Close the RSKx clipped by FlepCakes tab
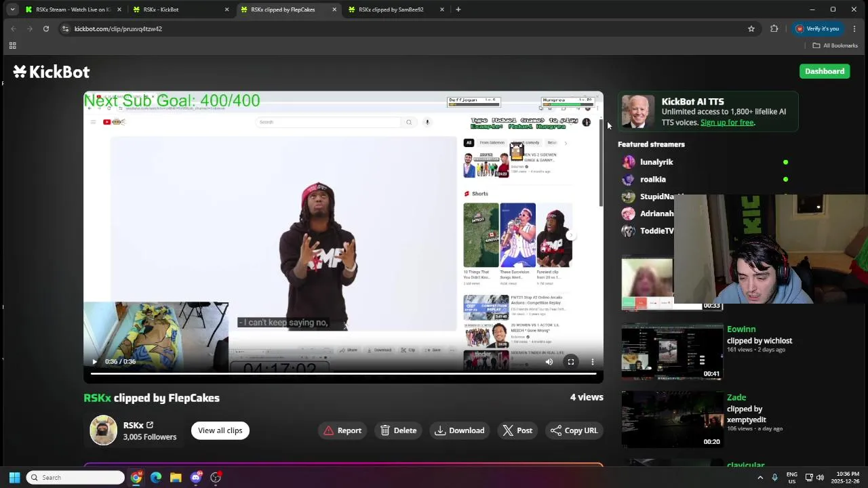This screenshot has height=488, width=868. point(334,9)
